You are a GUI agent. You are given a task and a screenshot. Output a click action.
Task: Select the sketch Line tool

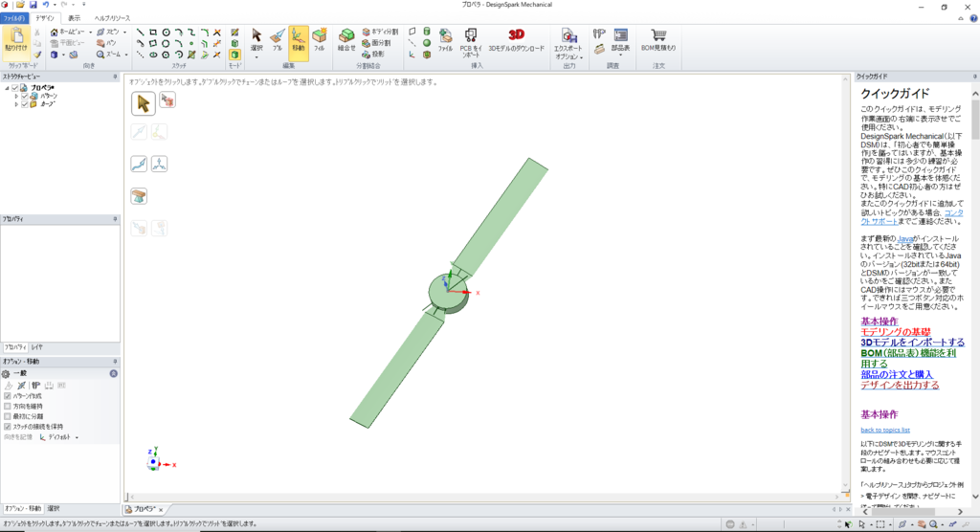coord(140,32)
